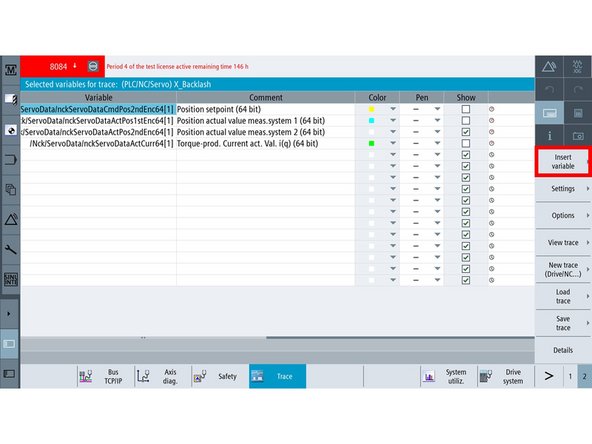The height and width of the screenshot is (444, 592).
Task: Open the Commissioning wrench icon
Action: [x=10, y=249]
